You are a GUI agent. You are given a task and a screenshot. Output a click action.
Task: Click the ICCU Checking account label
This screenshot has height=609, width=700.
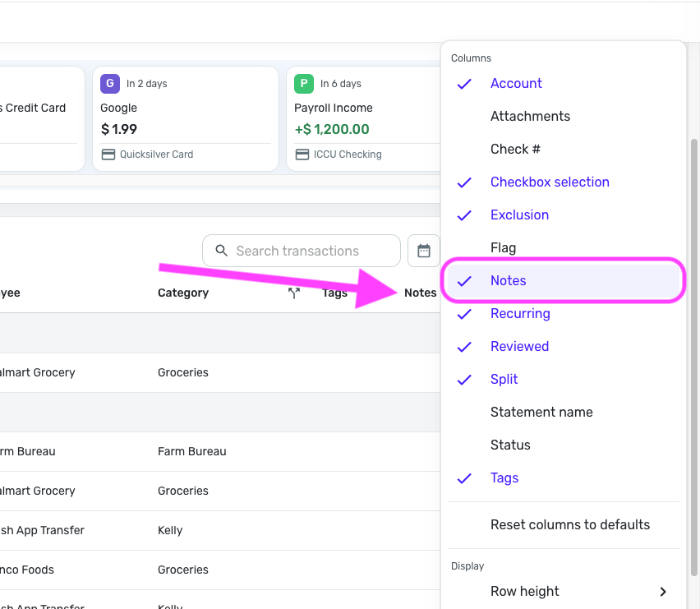click(348, 155)
